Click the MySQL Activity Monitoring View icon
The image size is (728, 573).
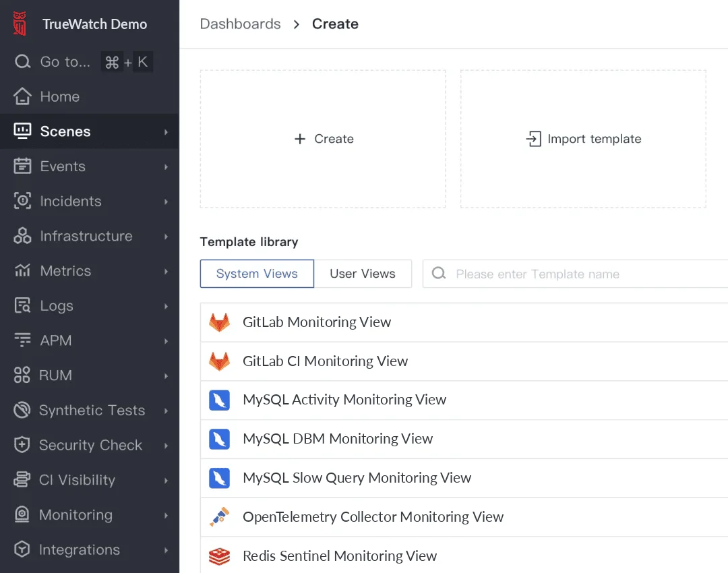coord(219,400)
